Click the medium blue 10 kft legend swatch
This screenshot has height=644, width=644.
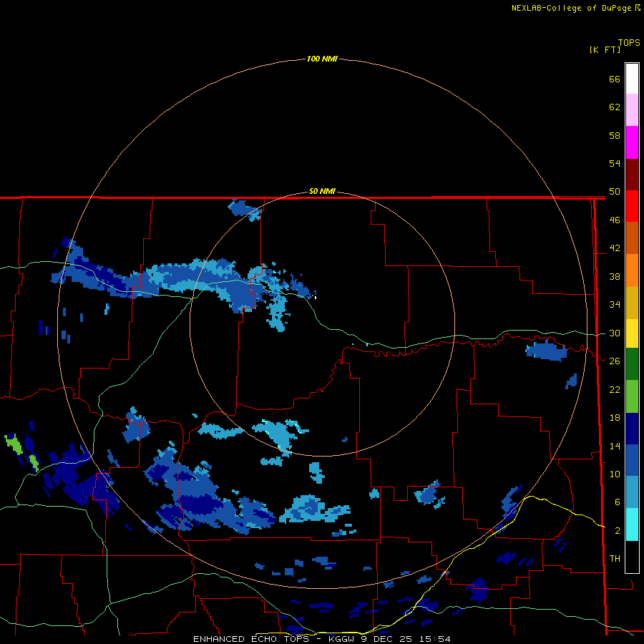(x=632, y=460)
